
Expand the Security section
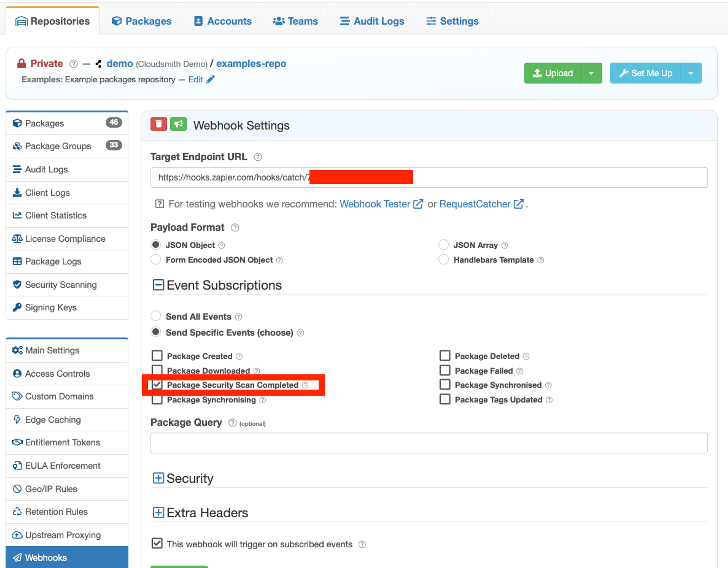(x=158, y=478)
